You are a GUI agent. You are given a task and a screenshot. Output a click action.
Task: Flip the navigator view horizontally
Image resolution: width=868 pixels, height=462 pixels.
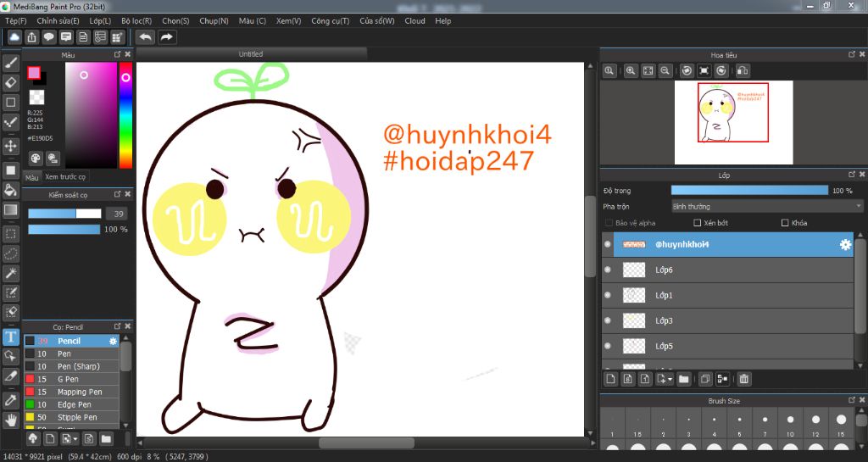point(743,71)
